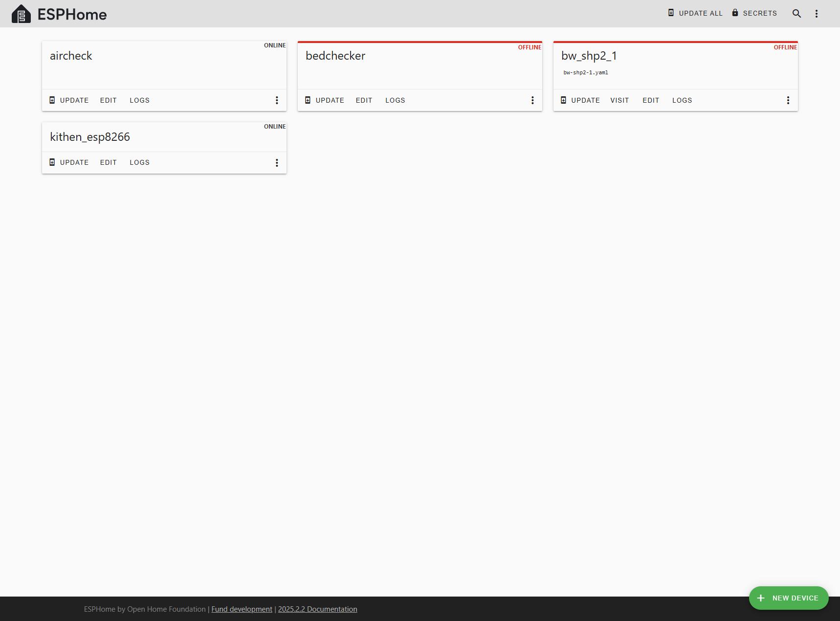Edit bw_shp2_1 configuration
The width and height of the screenshot is (840, 621).
point(651,100)
